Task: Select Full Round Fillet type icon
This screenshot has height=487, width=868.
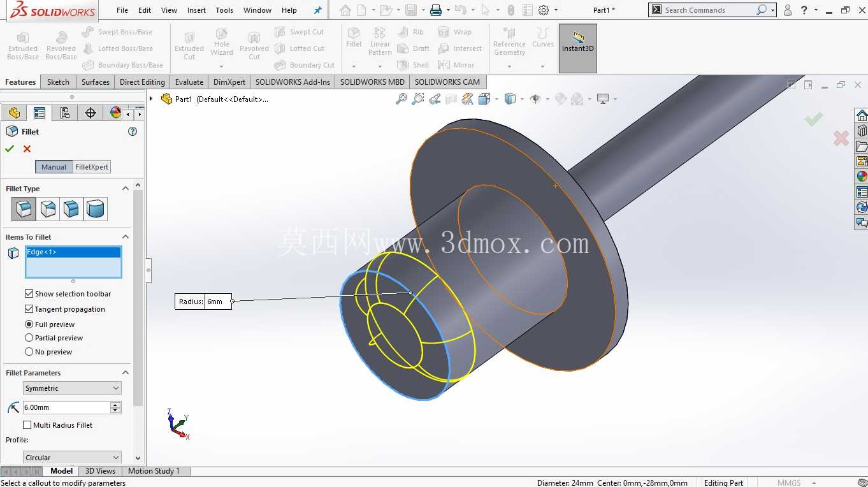Action: point(96,209)
